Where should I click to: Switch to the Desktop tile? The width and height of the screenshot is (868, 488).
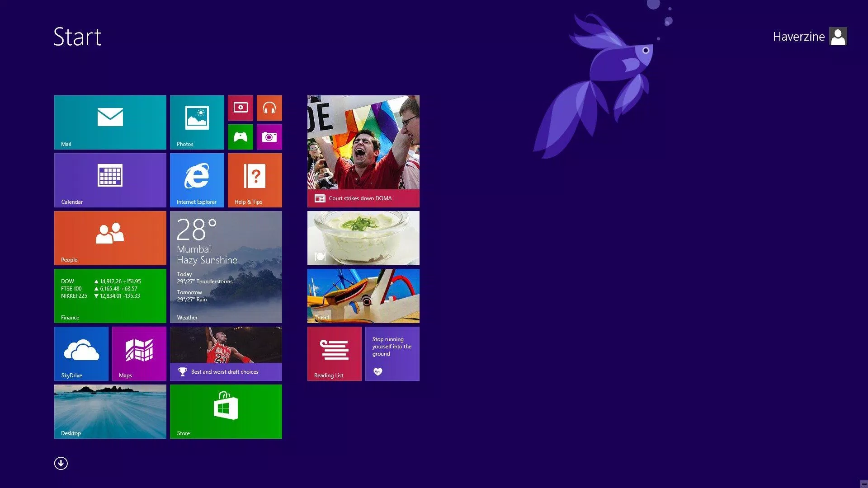tap(109, 411)
